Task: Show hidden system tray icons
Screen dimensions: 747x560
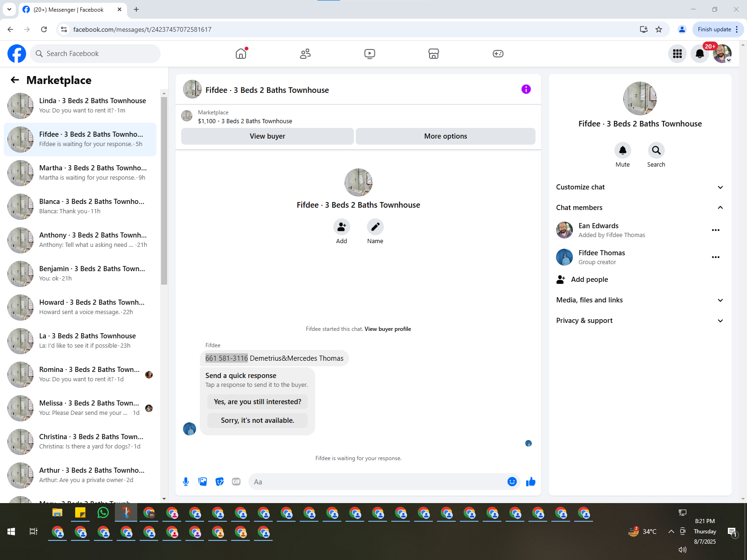Action: click(x=671, y=531)
